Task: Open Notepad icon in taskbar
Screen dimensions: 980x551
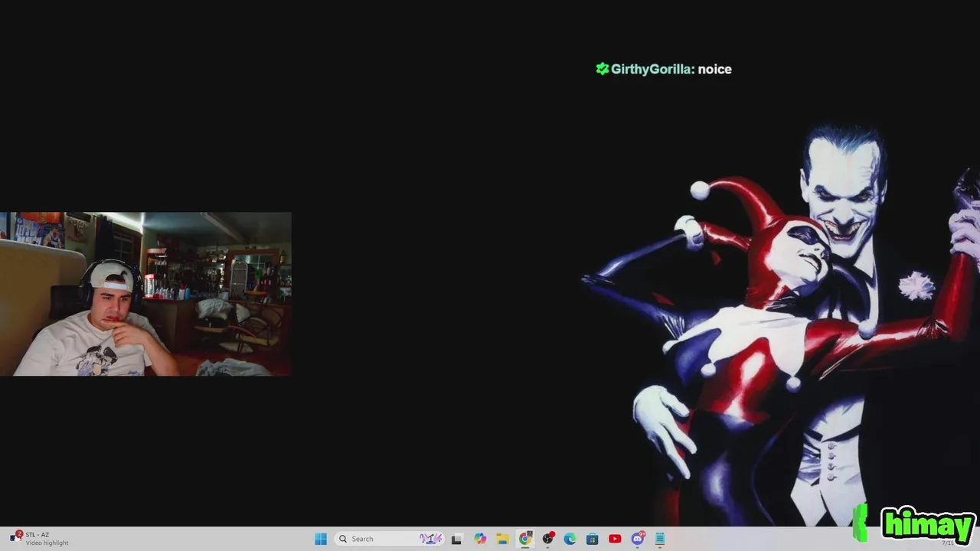Action: pyautogui.click(x=660, y=539)
